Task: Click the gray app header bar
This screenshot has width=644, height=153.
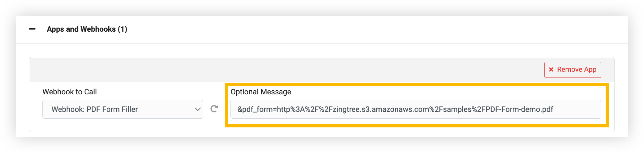Action: click(286, 70)
